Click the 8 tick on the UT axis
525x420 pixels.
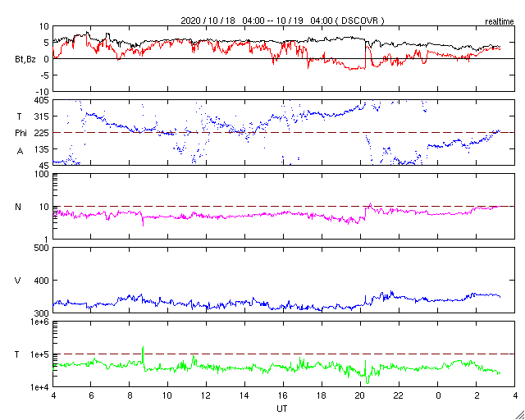pyautogui.click(x=130, y=395)
